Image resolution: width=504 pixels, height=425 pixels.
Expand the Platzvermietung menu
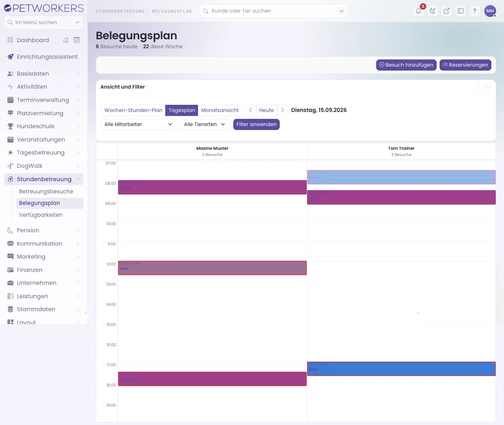click(44, 113)
